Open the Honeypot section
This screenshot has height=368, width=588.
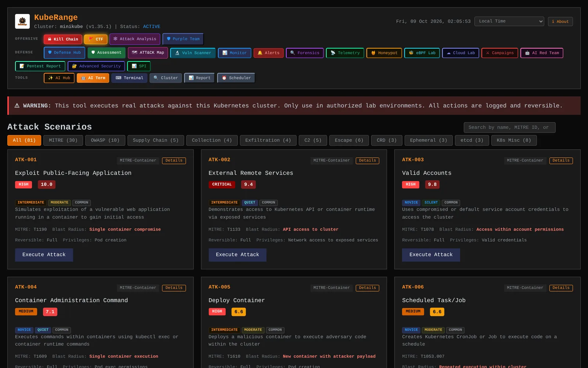384,53
